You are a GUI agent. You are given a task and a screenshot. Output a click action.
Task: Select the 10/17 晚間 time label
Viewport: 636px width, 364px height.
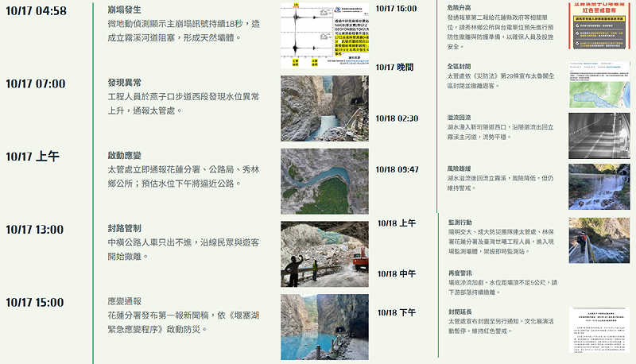[394, 67]
